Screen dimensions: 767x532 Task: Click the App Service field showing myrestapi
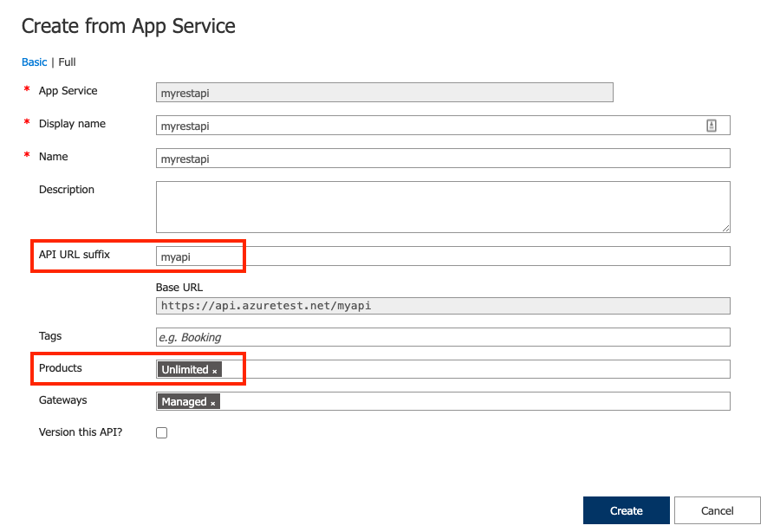tap(385, 93)
